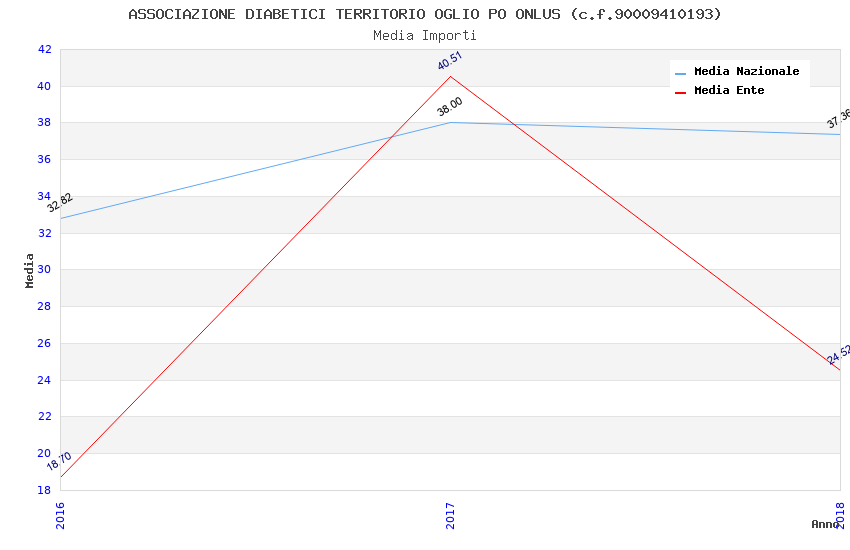Click the 2016 x-axis label
850x550 pixels.
pos(60,515)
